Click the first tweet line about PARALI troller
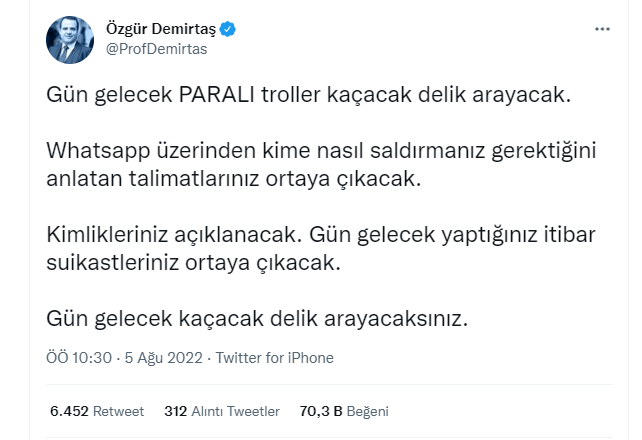The width and height of the screenshot is (642, 440). coord(308,99)
